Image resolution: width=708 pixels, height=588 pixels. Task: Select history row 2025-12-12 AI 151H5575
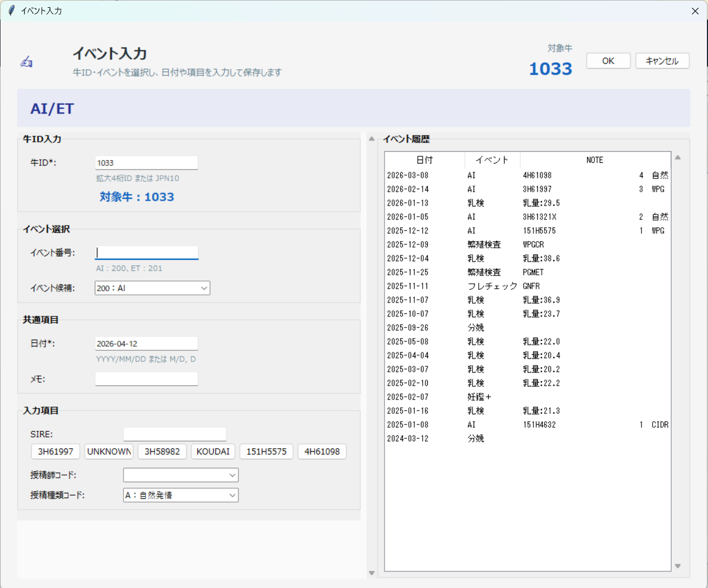coord(527,231)
